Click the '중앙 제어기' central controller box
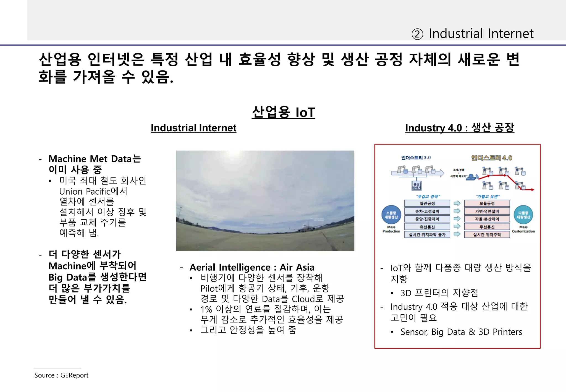566x392 pixels. (416, 186)
